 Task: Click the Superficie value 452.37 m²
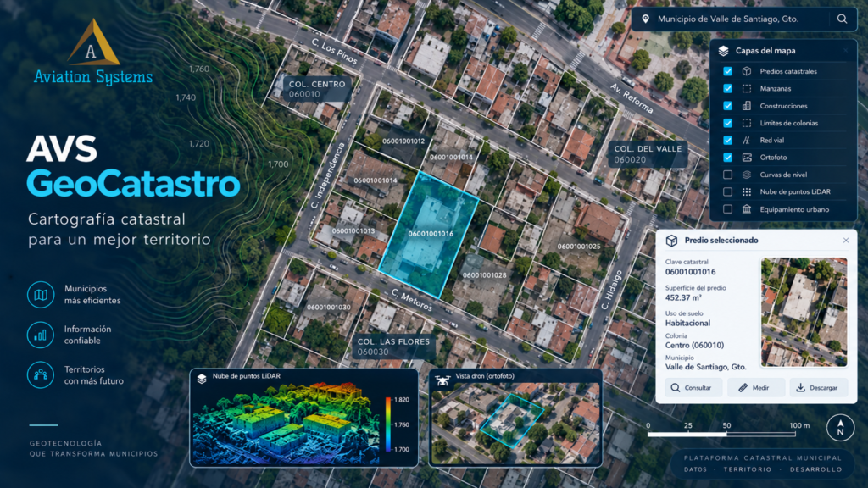(683, 297)
